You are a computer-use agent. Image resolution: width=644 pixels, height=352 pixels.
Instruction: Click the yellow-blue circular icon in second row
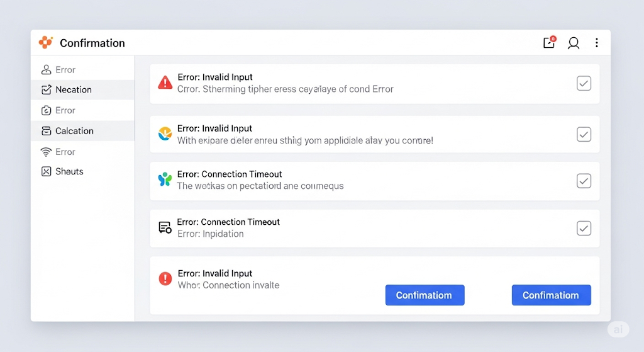pos(165,133)
